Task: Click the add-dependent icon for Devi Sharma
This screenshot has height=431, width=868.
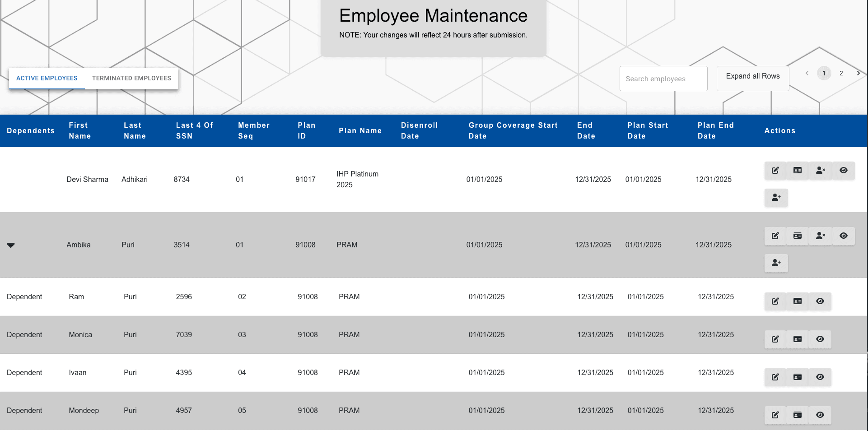Action: click(776, 197)
